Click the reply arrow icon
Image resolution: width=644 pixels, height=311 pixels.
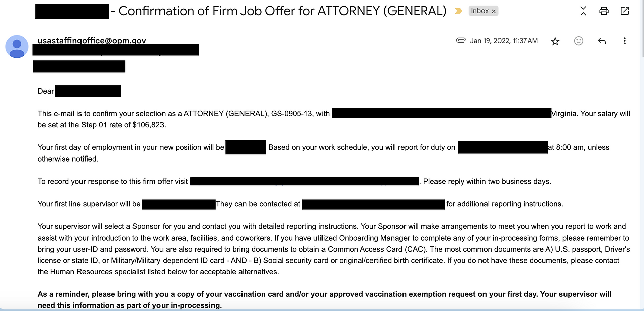[602, 41]
